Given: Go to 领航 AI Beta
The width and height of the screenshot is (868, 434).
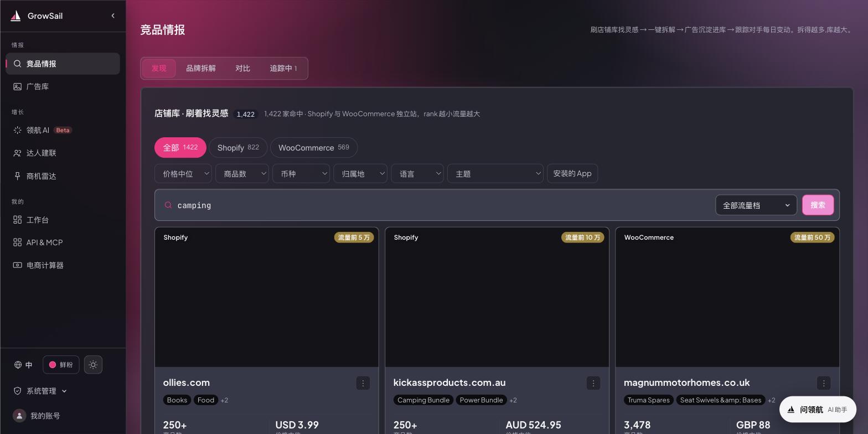Looking at the screenshot, I should (63, 130).
